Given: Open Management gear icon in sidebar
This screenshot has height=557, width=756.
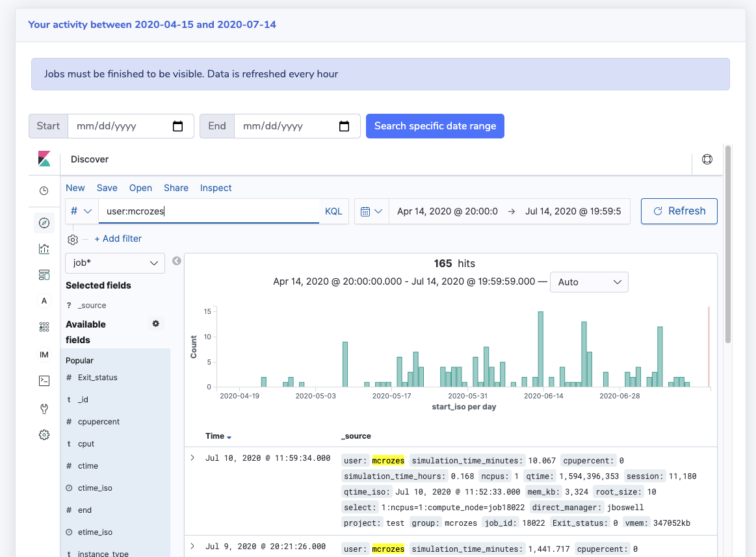Looking at the screenshot, I should (44, 435).
